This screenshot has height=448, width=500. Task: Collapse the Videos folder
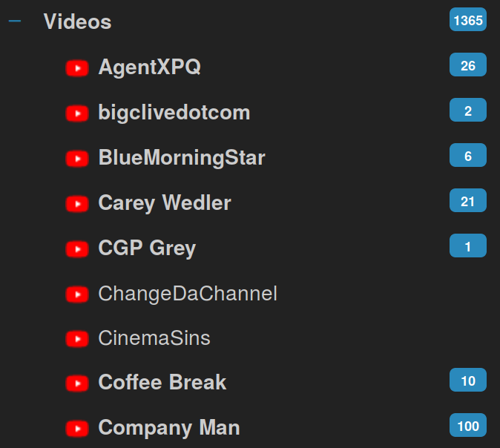pos(15,22)
